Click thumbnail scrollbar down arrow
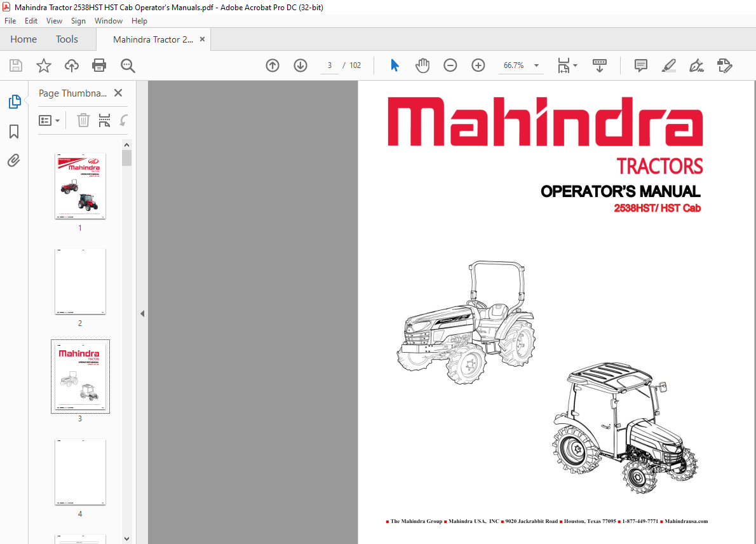Image resolution: width=756 pixels, height=544 pixels. pos(127,539)
